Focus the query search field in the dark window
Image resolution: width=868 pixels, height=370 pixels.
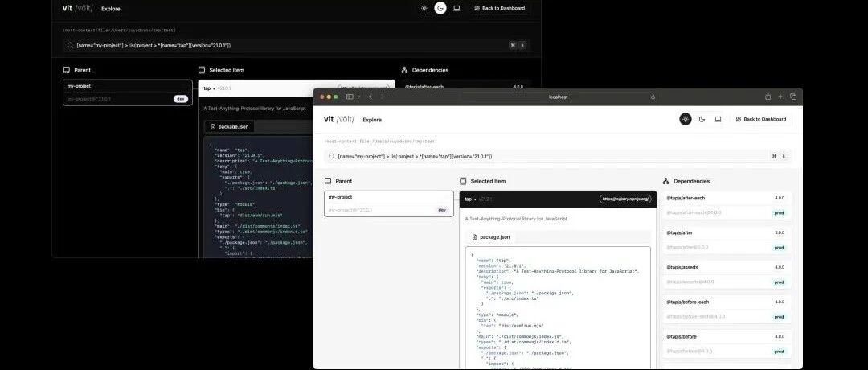tap(296, 45)
